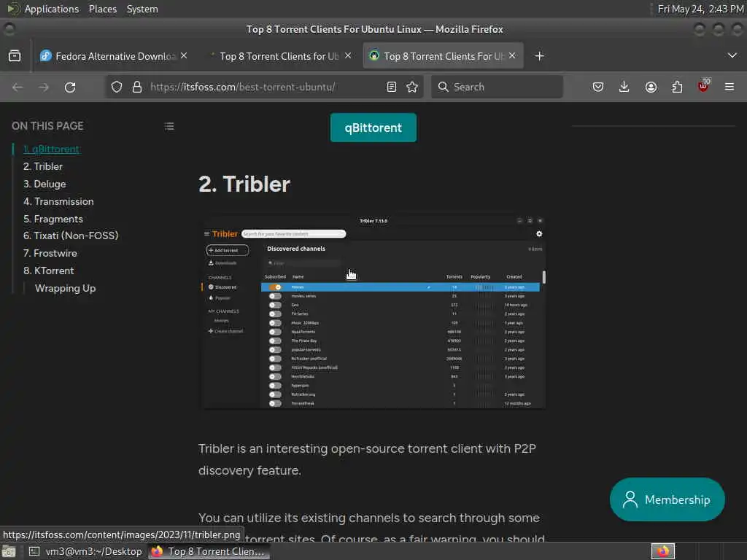Open the Firefox account icon
This screenshot has height=560, width=747.
pyautogui.click(x=651, y=87)
